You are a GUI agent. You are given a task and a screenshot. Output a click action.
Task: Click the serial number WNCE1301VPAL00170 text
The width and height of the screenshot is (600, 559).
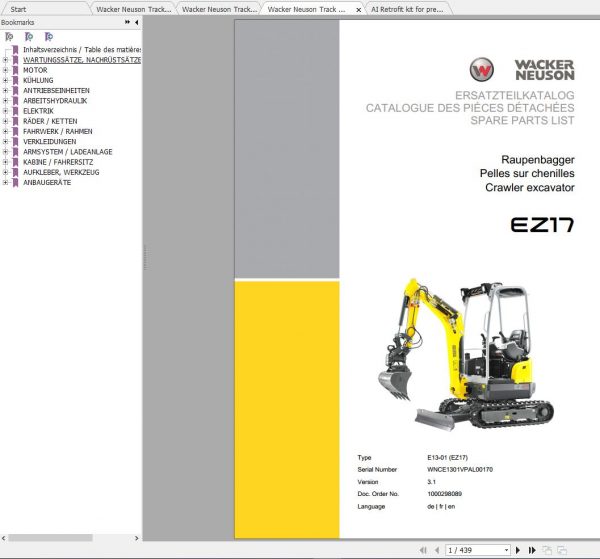(x=460, y=469)
